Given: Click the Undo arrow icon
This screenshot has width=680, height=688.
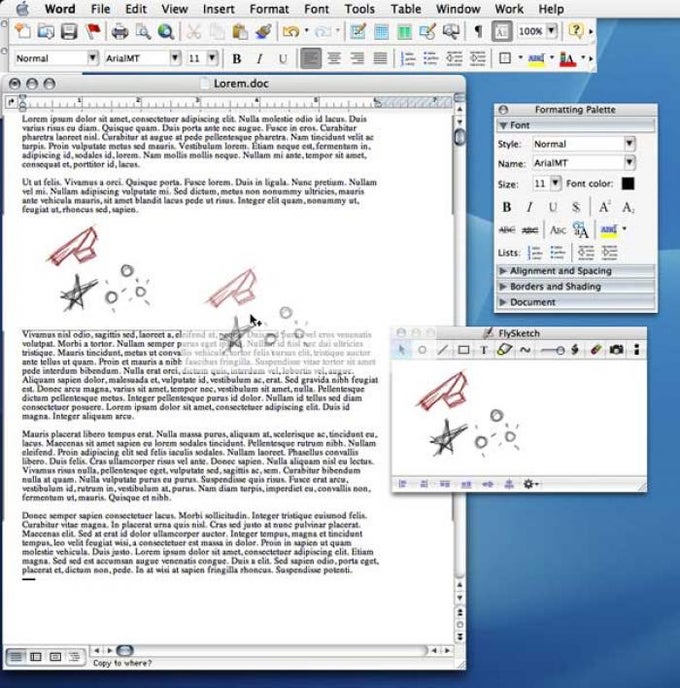Looking at the screenshot, I should tap(291, 31).
